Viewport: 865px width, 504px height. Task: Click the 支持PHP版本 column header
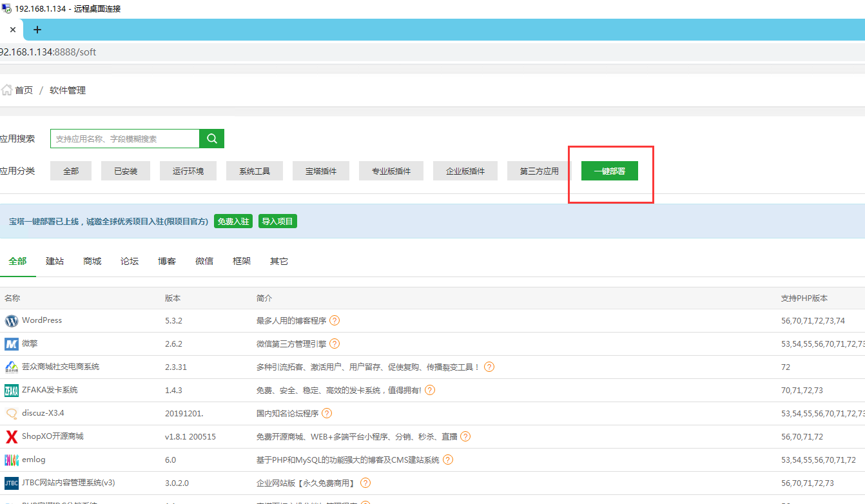[x=804, y=298]
